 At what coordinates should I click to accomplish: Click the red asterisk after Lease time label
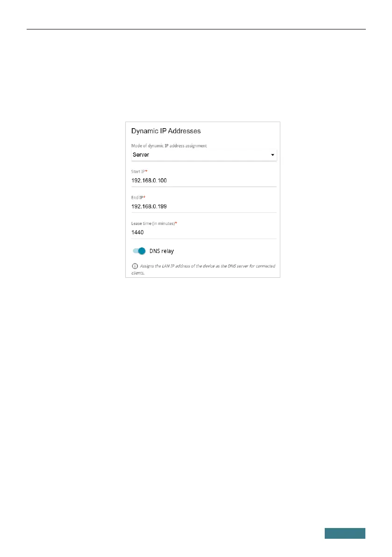176,224
